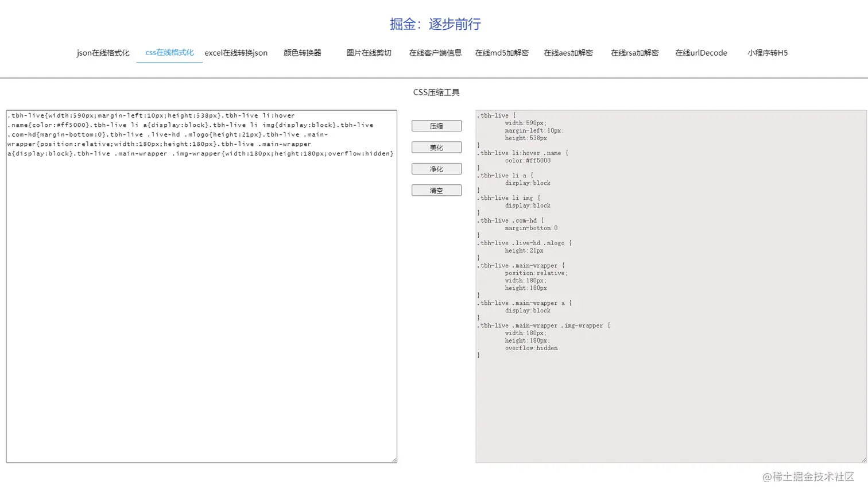868x496 pixels.
Task: Click the output line 'position:relative;'
Action: (536, 273)
